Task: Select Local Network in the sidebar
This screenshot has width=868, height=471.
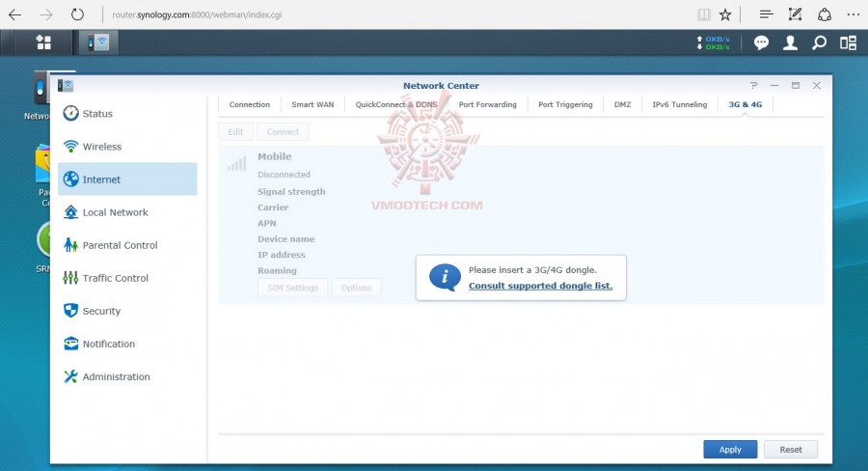Action: (x=127, y=212)
